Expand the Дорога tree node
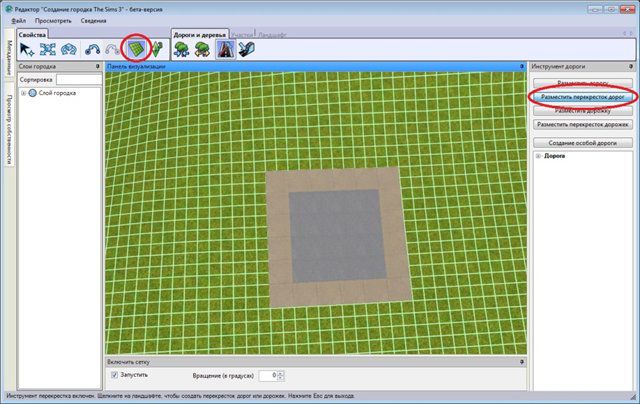This screenshot has height=404, width=640. 540,157
